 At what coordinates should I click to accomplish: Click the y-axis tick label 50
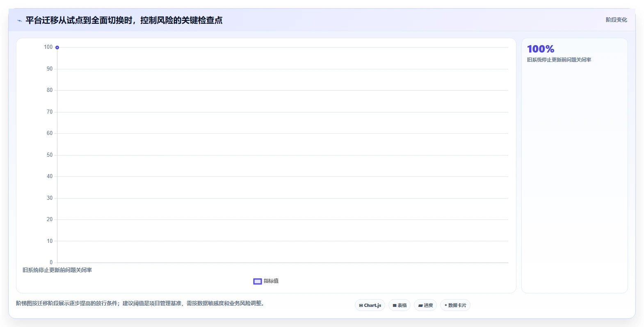[x=50, y=155]
